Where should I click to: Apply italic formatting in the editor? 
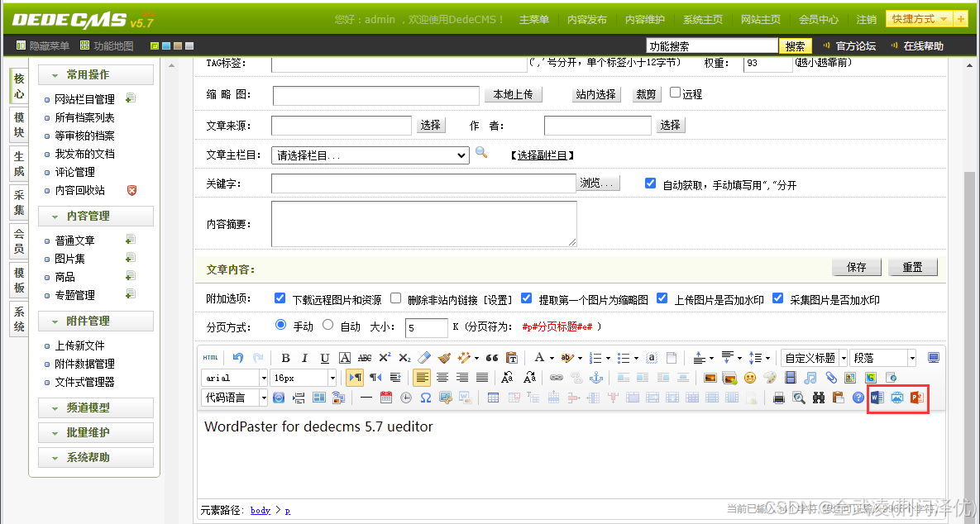pos(305,358)
